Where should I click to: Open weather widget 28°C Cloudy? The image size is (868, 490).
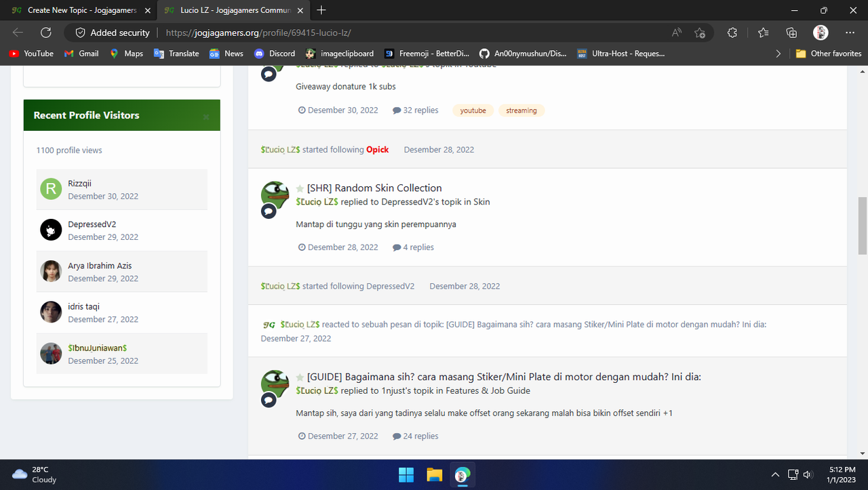click(x=35, y=474)
